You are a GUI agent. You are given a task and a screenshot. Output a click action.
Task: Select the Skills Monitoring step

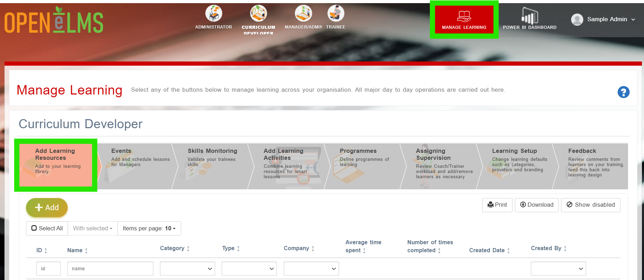[213, 166]
